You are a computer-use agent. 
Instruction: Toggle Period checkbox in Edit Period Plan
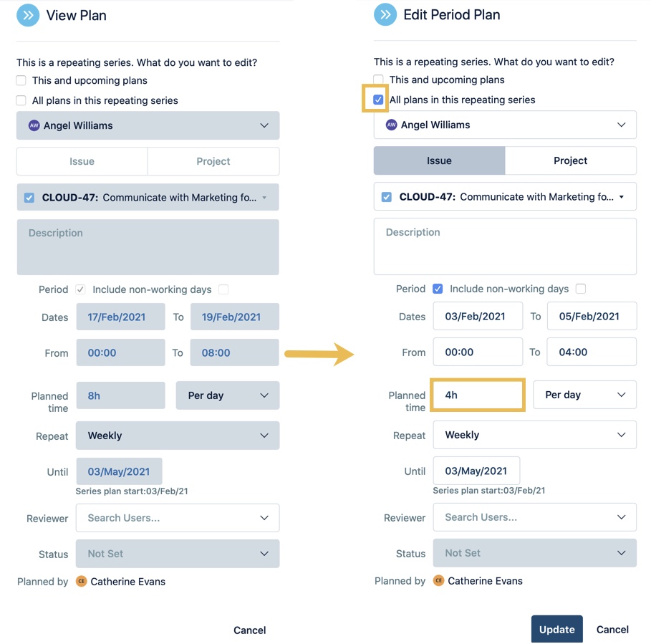click(x=438, y=289)
